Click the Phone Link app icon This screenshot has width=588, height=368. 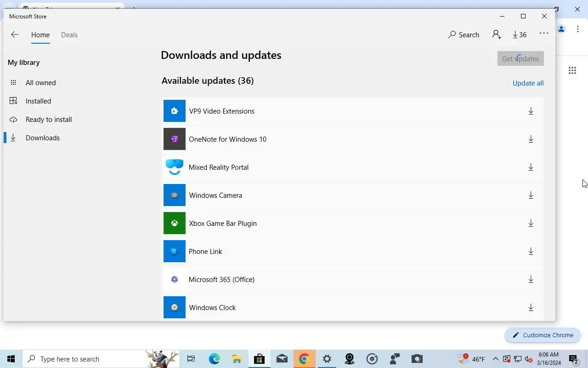tap(175, 251)
